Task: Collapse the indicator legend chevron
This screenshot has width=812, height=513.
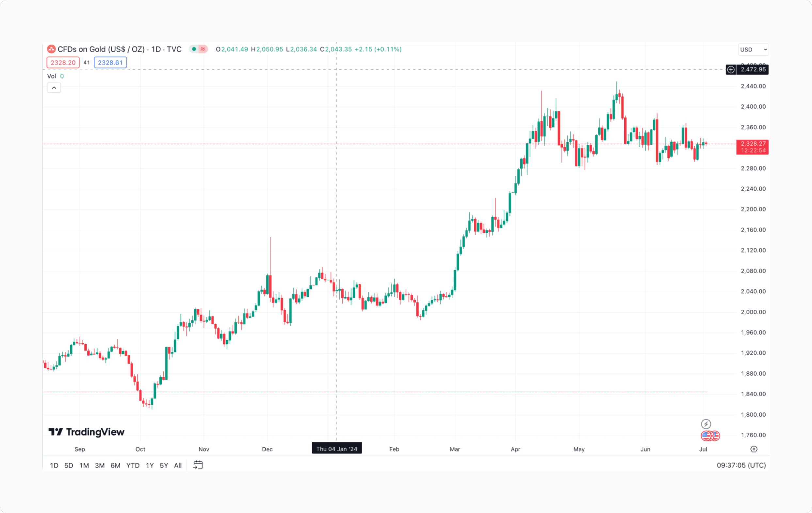Action: [x=54, y=88]
